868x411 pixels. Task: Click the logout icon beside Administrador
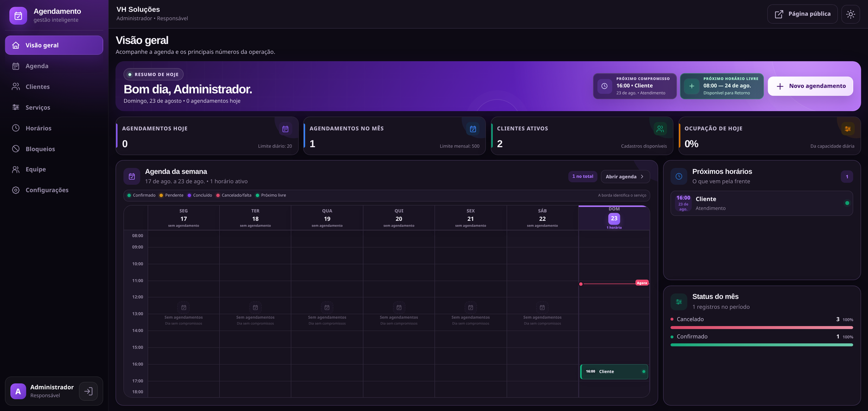pos(88,391)
